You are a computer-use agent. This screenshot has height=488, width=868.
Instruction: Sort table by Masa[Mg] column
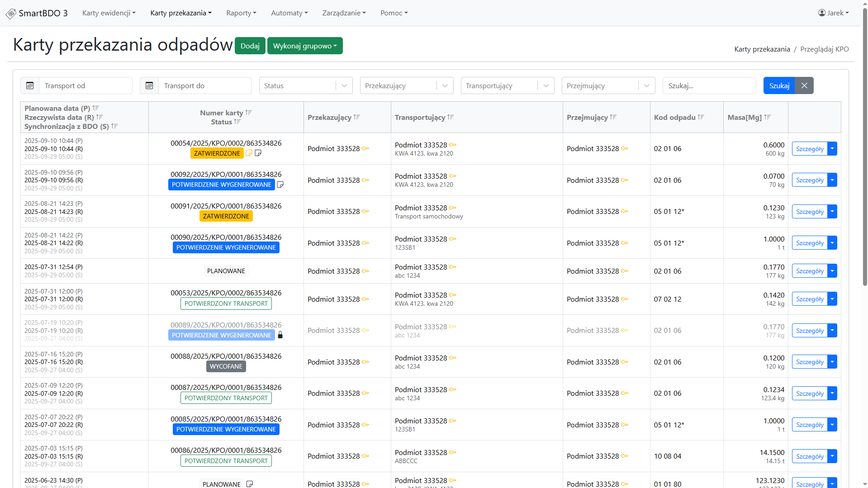coord(767,117)
